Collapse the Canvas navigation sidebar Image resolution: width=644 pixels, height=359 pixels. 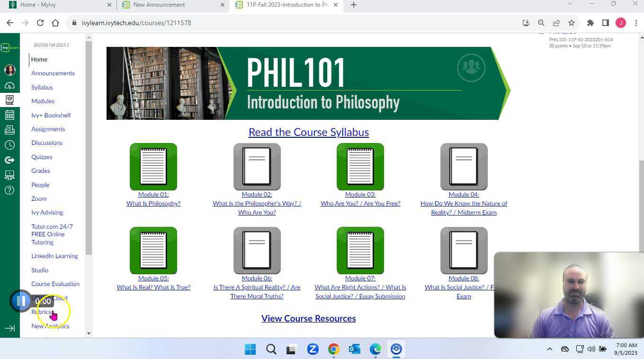pyautogui.click(x=9, y=327)
